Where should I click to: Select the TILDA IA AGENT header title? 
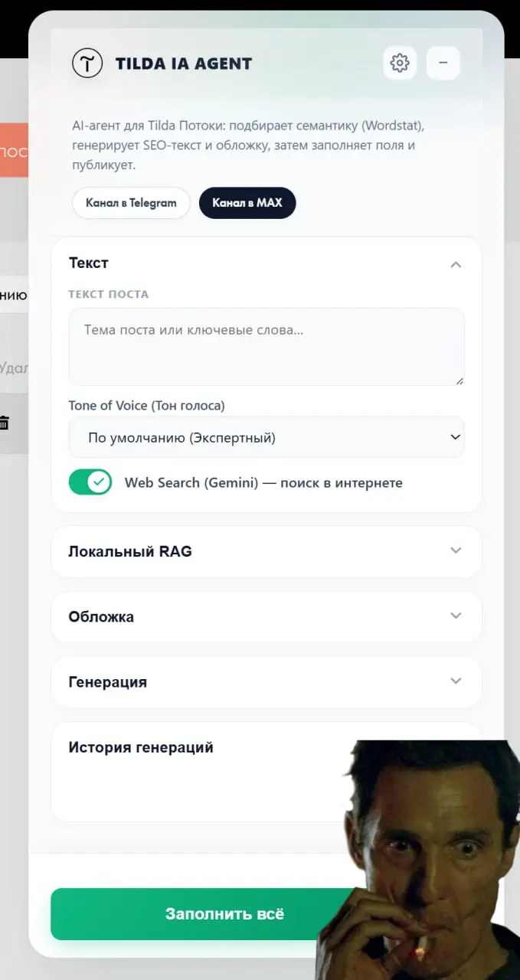point(184,64)
